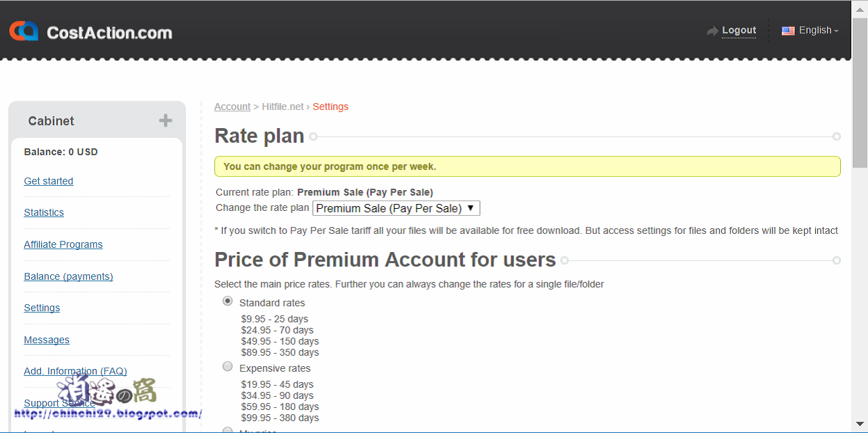Click the '$89.95 - 350 days' rate text

click(x=280, y=352)
